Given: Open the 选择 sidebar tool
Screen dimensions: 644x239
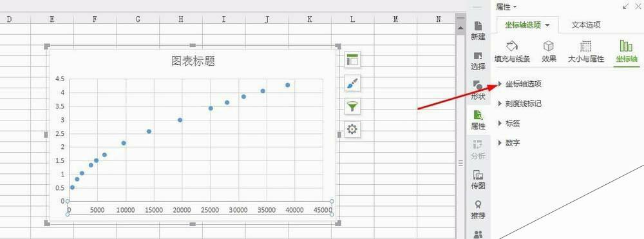Looking at the screenshot, I should click(478, 61).
